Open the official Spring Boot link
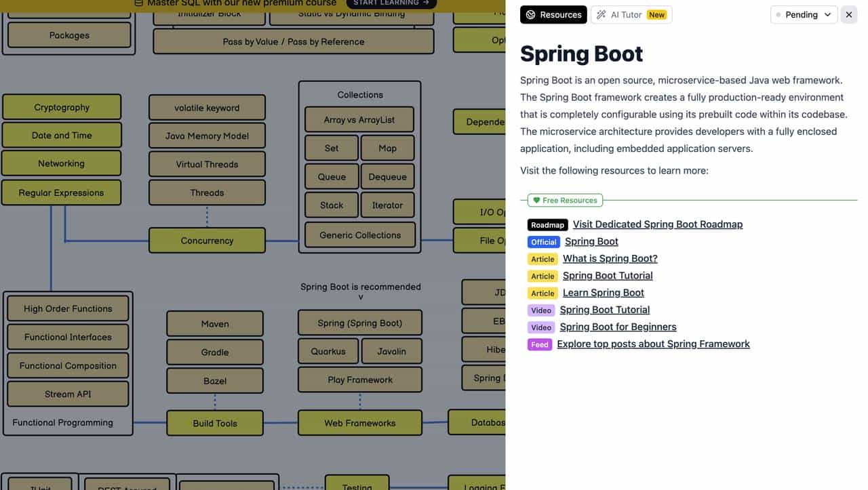The image size is (868, 490). 591,241
